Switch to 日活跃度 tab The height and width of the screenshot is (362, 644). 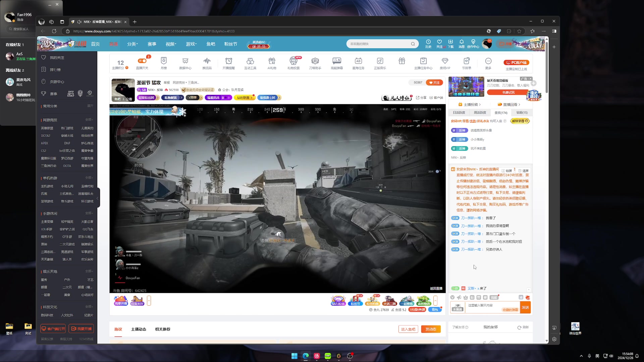[x=459, y=113]
